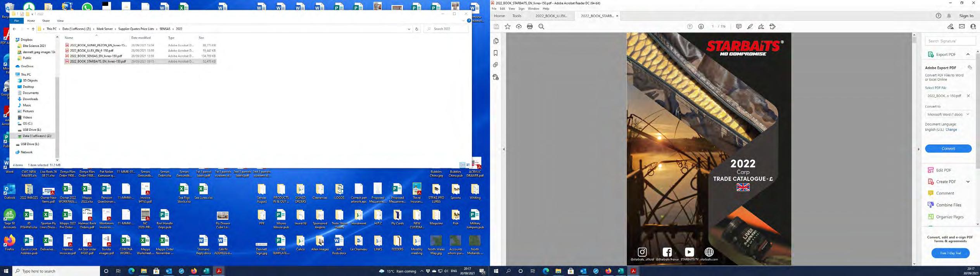Open the Convert to Microsoft Word dropdown
Viewport: 980px width, 276px height.
(x=948, y=115)
